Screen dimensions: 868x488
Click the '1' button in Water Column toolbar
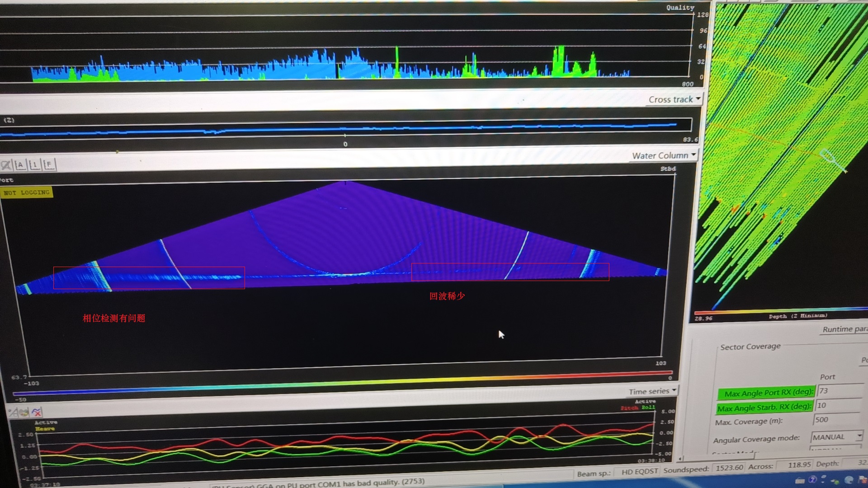point(34,165)
